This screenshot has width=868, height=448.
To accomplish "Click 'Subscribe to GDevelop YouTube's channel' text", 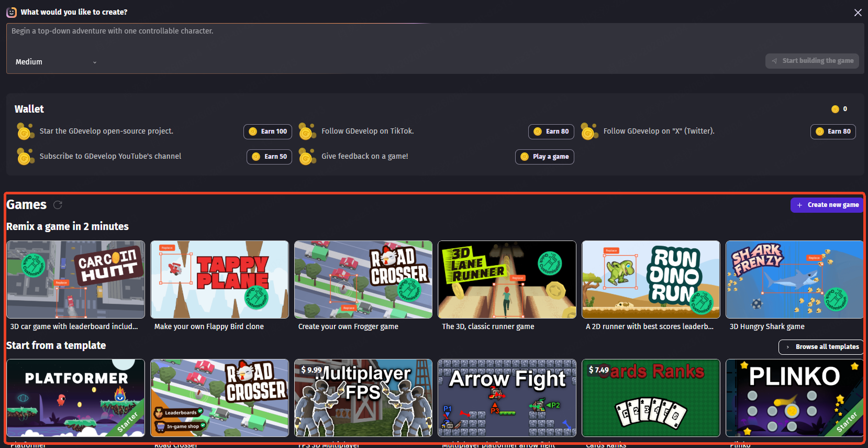I will [110, 156].
